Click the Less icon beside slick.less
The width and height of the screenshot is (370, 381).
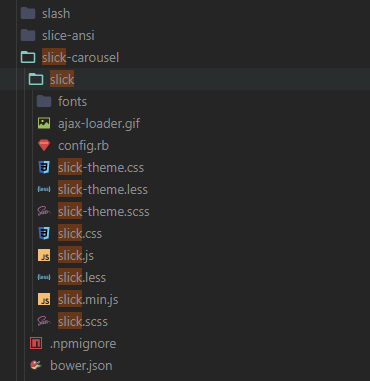pyautogui.click(x=44, y=277)
